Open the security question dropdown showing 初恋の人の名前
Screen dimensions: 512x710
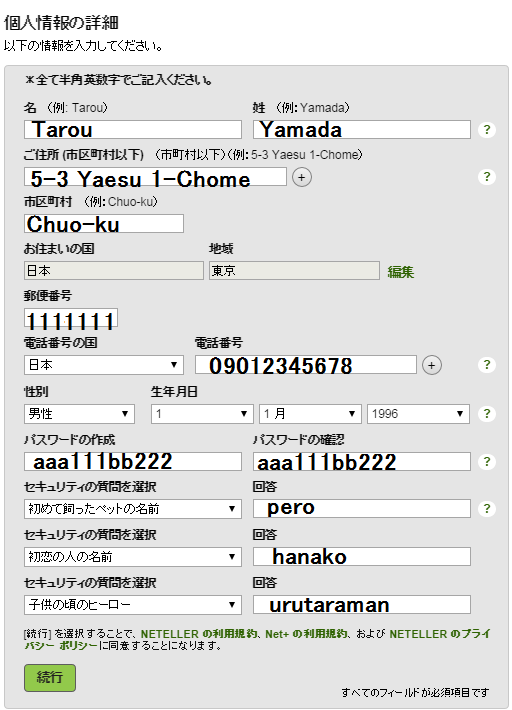click(x=133, y=557)
